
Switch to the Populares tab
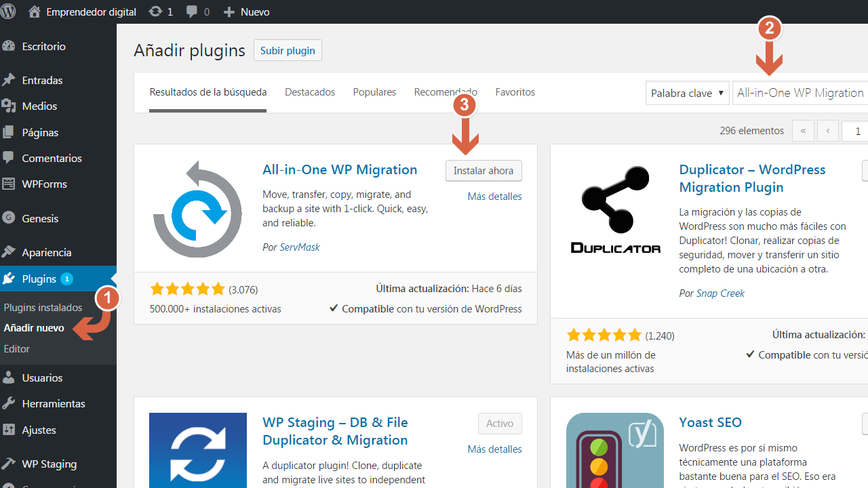[x=374, y=92]
